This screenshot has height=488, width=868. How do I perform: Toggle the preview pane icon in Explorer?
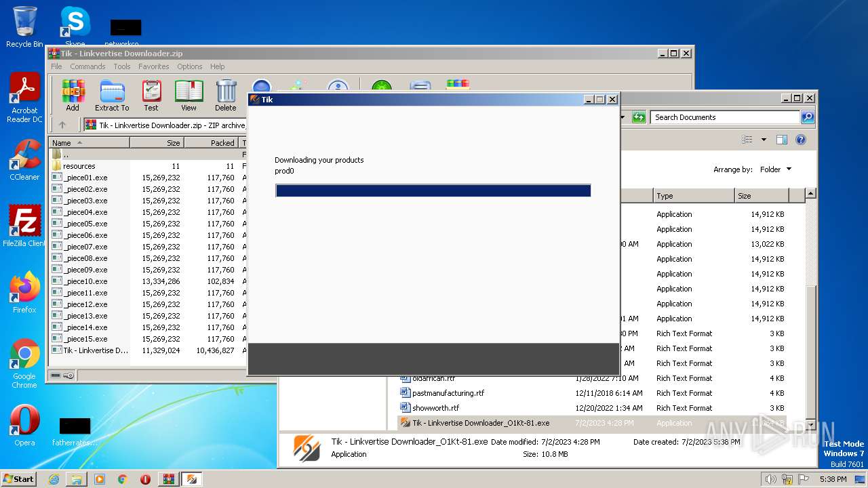[x=781, y=140]
